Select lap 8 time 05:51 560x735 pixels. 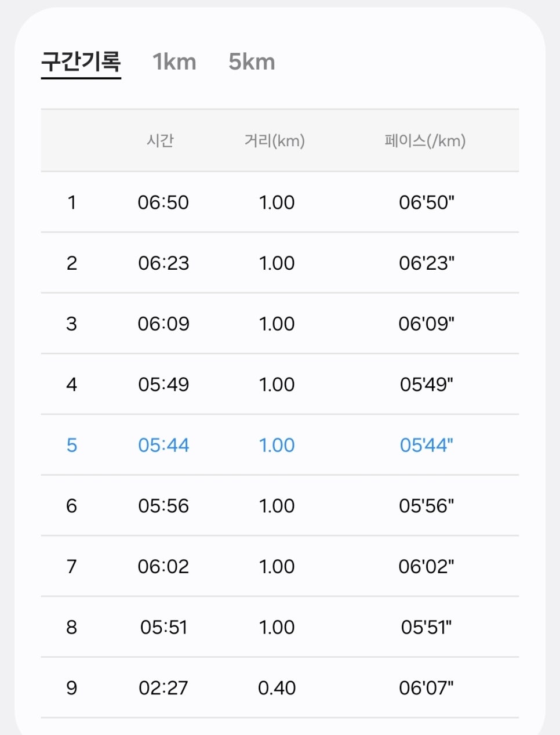click(x=163, y=627)
